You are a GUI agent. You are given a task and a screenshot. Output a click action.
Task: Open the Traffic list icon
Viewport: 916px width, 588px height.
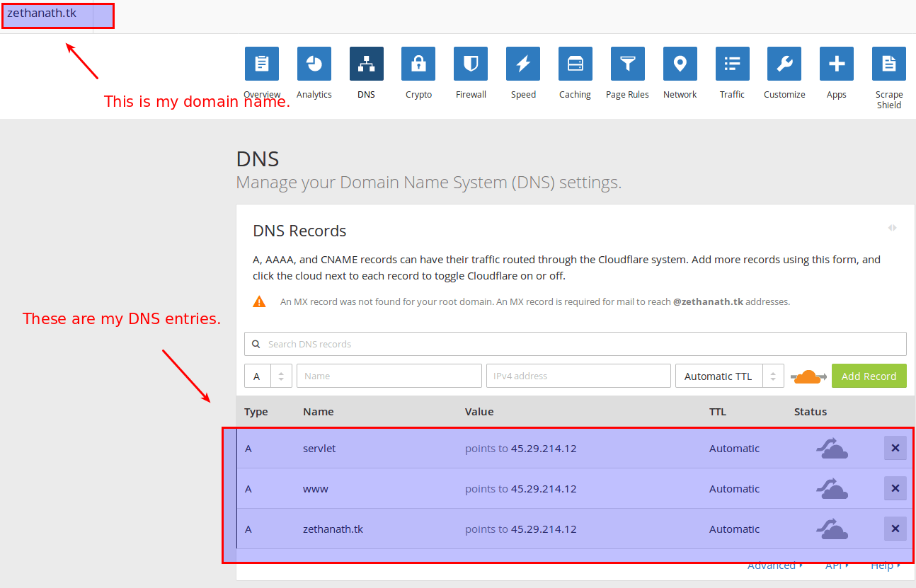click(x=733, y=64)
